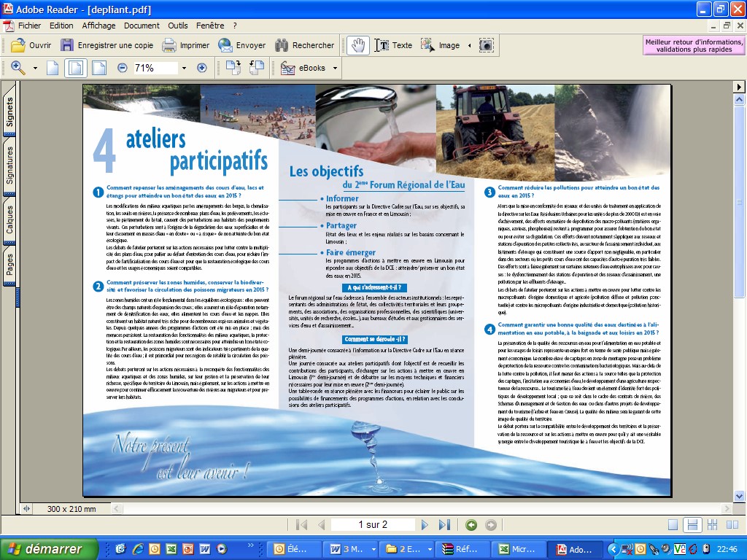The height and width of the screenshot is (560, 747).
Task: Switch to facing pages layout
Action: coord(732,525)
